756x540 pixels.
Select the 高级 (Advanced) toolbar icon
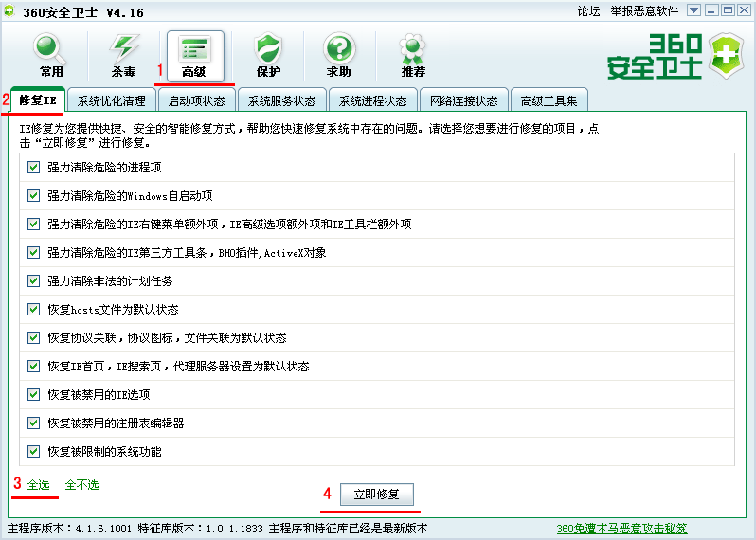(x=195, y=56)
